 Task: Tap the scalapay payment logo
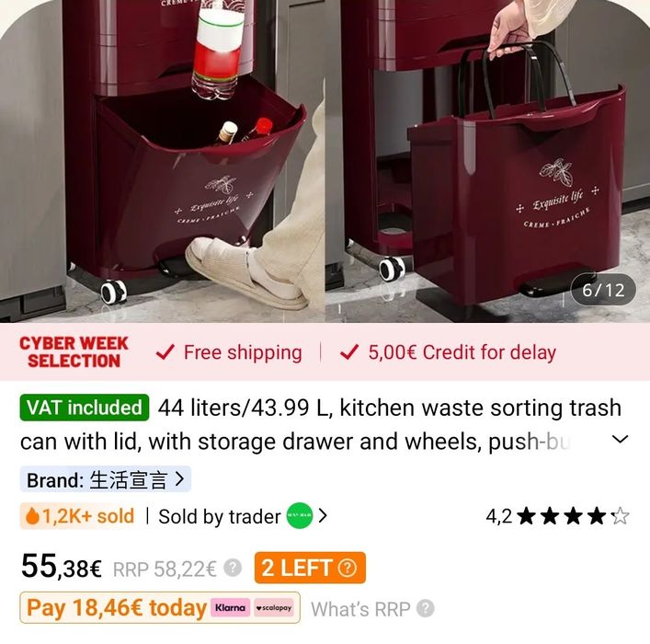274,607
